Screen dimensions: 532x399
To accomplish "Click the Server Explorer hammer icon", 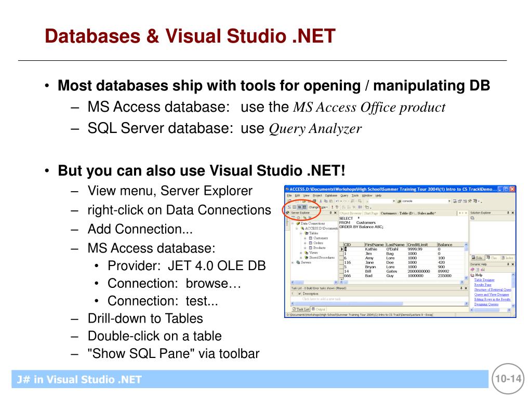I will point(287,212).
